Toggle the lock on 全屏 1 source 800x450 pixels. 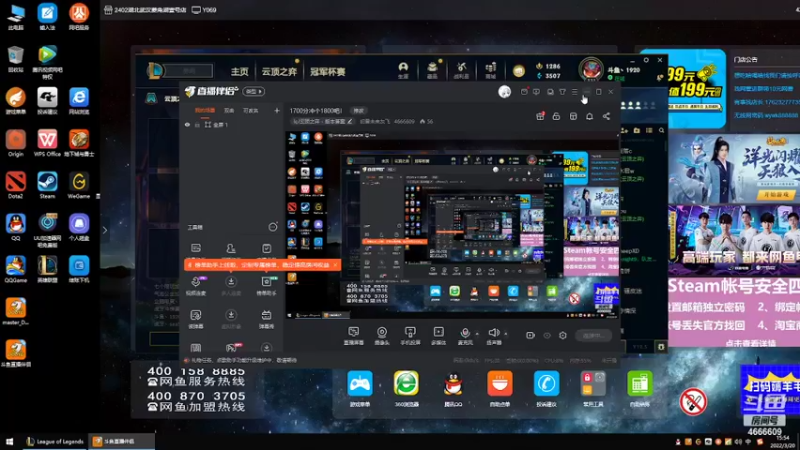197,124
